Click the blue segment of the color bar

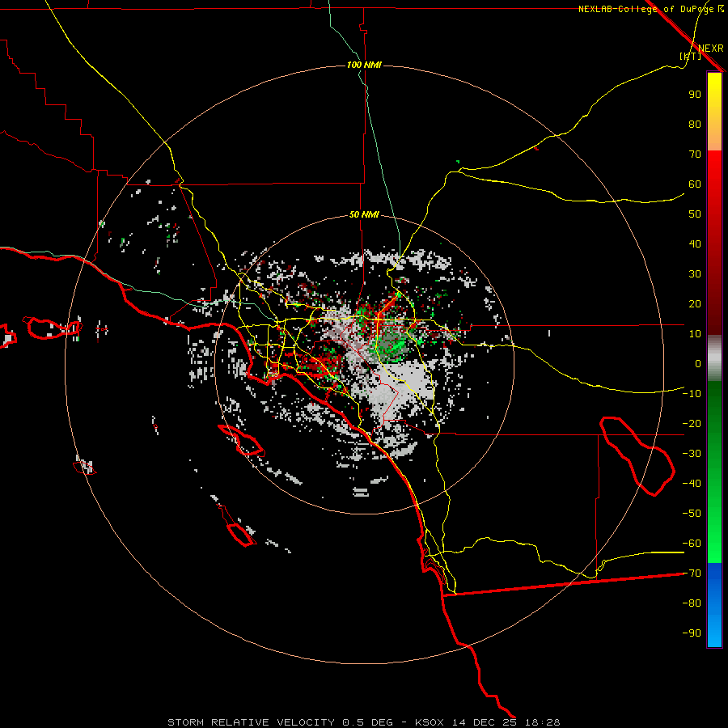(714, 604)
